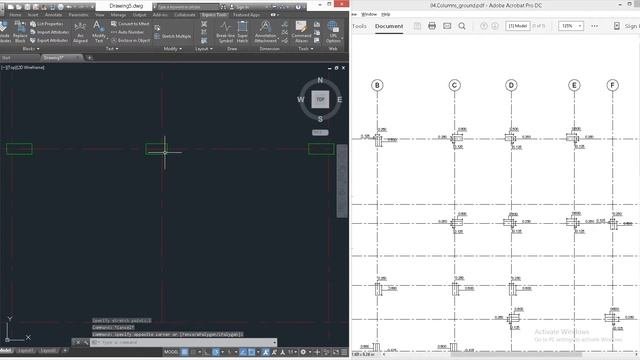Select the List Properties tool
This screenshot has width=640, height=360.
[x=47, y=24]
